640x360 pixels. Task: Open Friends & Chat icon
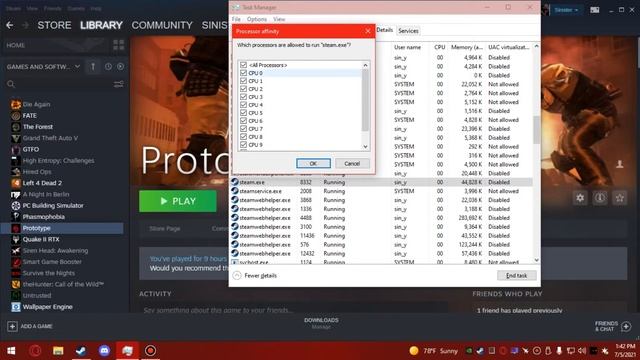pos(626,326)
